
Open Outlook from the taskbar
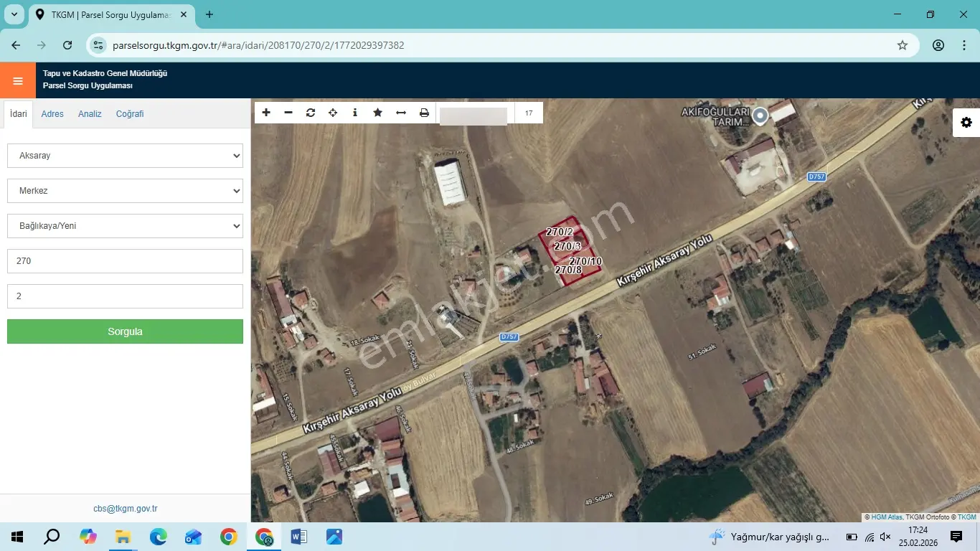pyautogui.click(x=193, y=537)
